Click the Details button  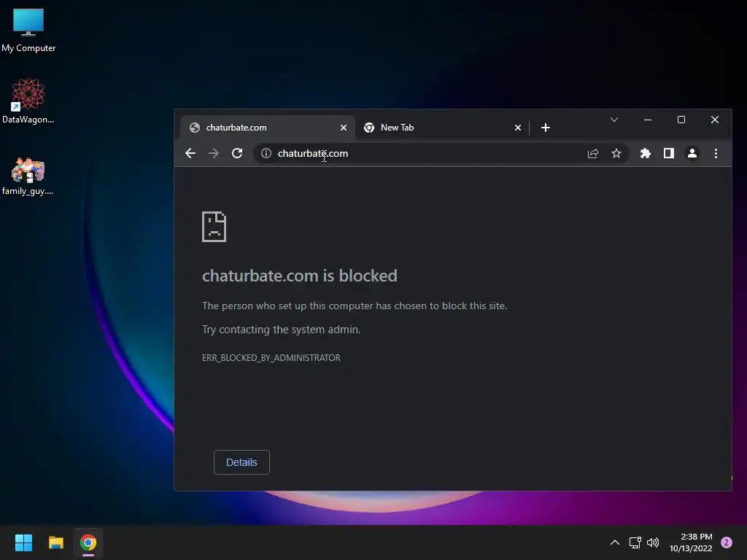tap(241, 462)
